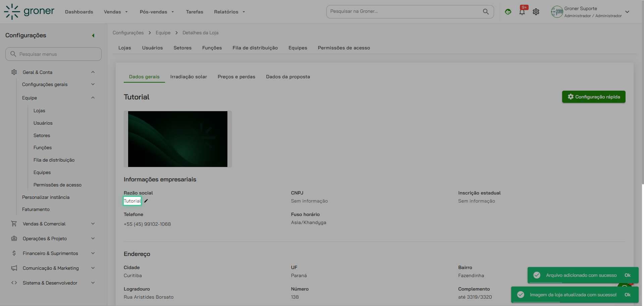
Task: Open Permissões de acesso in sidebar
Action: pyautogui.click(x=57, y=185)
